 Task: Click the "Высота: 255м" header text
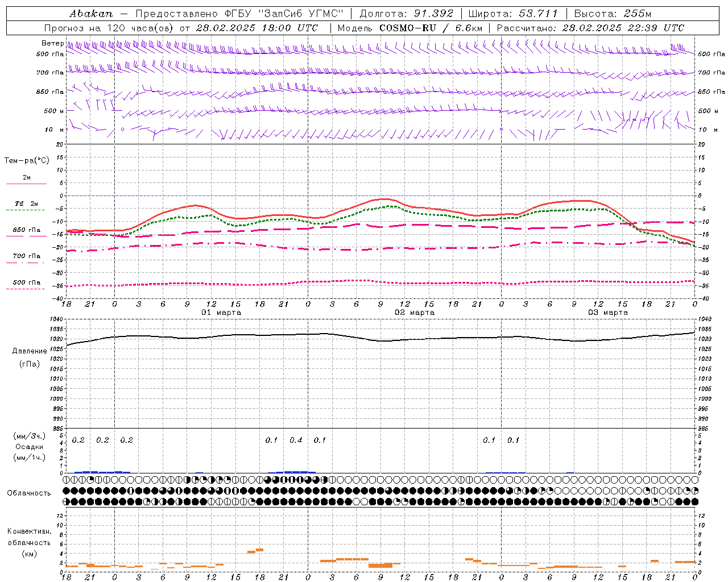[613, 14]
